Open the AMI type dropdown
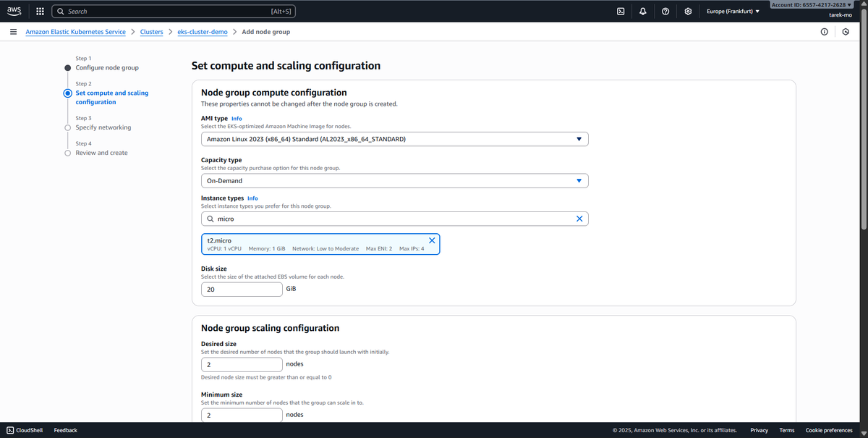Screen dimensions: 868x438 (394, 139)
